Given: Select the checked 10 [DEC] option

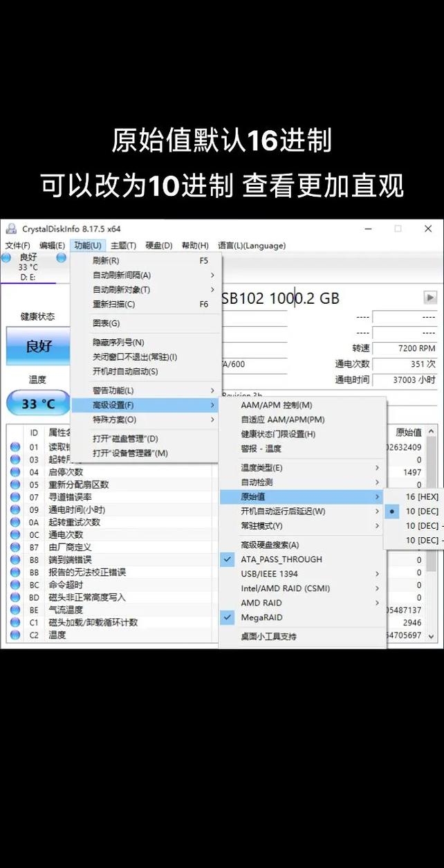Looking at the screenshot, I should [x=414, y=512].
